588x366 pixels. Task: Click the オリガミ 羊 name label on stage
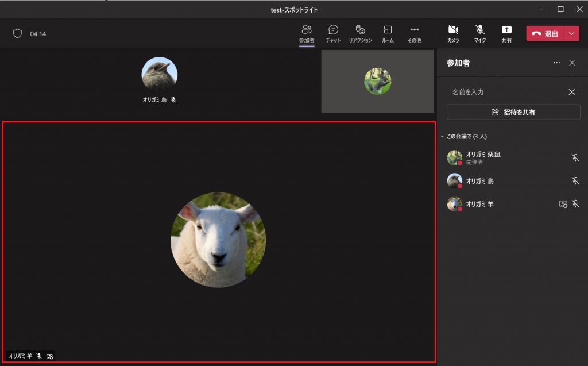20,356
